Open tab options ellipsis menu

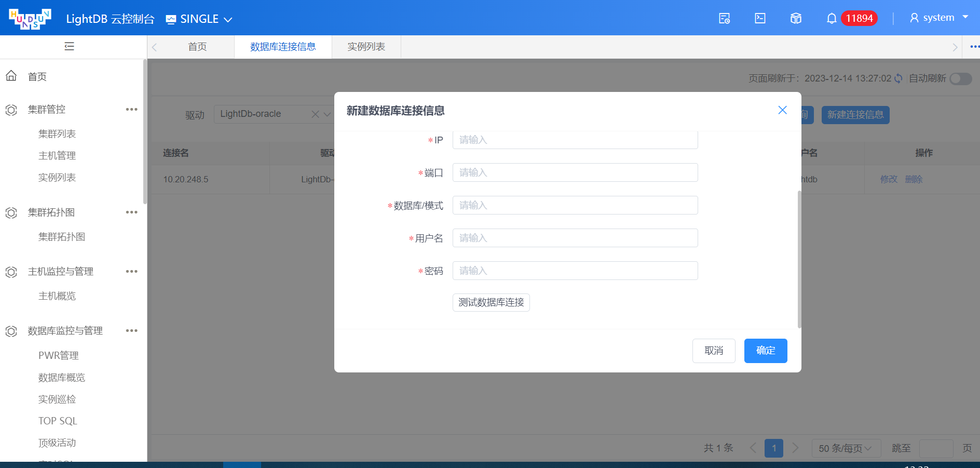tap(974, 47)
